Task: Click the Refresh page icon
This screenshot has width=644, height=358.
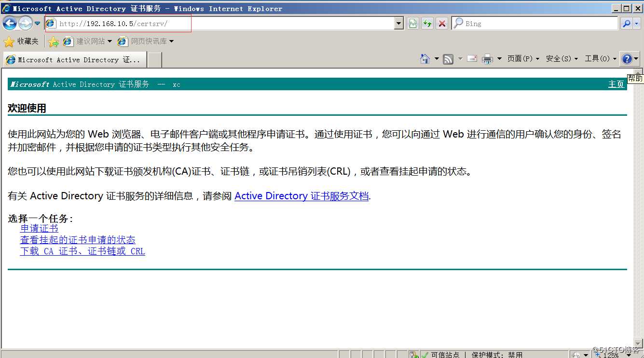Action: tap(427, 23)
